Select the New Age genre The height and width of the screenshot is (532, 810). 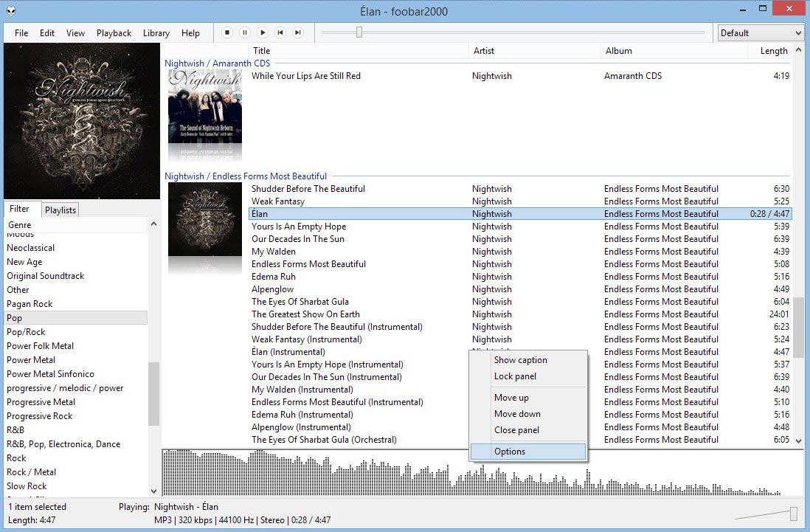tap(75, 262)
